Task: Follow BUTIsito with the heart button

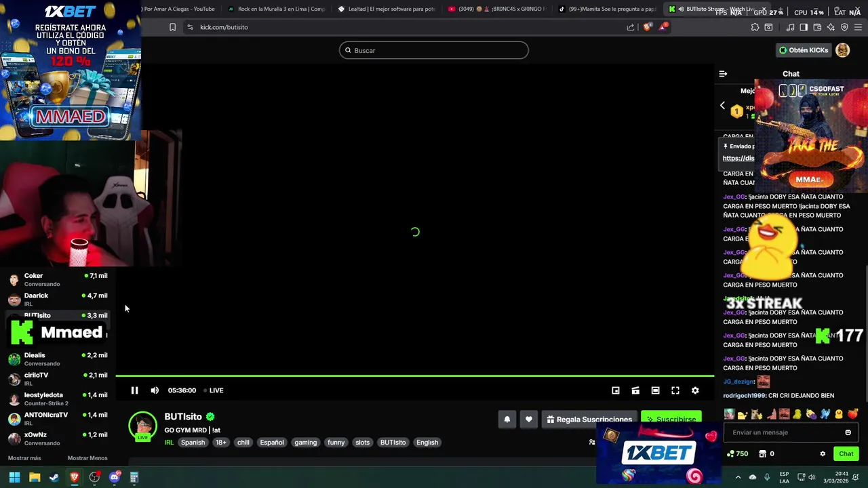Action: 529,420
